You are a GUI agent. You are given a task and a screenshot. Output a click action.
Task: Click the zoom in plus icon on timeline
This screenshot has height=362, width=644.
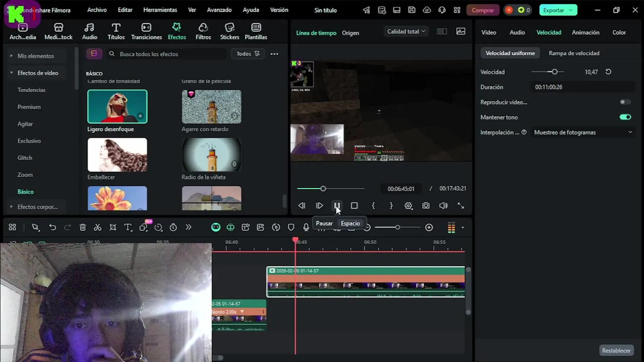pos(429,228)
